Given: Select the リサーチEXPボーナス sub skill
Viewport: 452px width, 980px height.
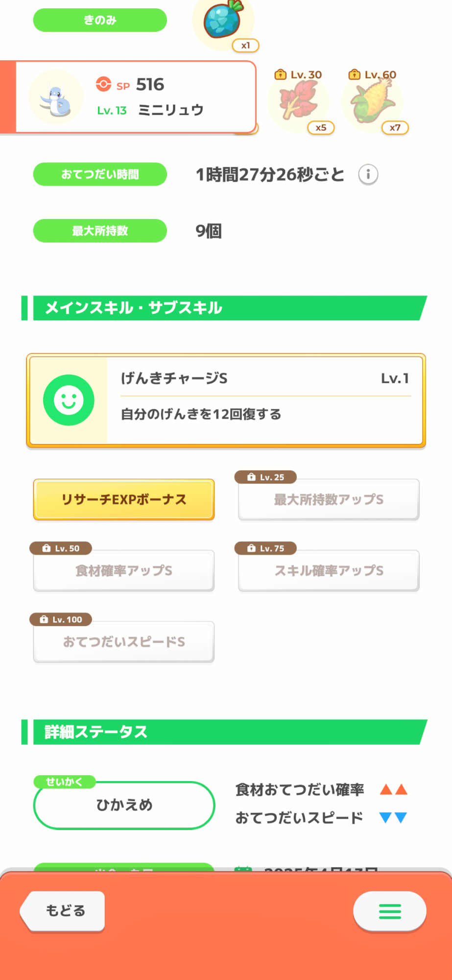Looking at the screenshot, I should [124, 499].
